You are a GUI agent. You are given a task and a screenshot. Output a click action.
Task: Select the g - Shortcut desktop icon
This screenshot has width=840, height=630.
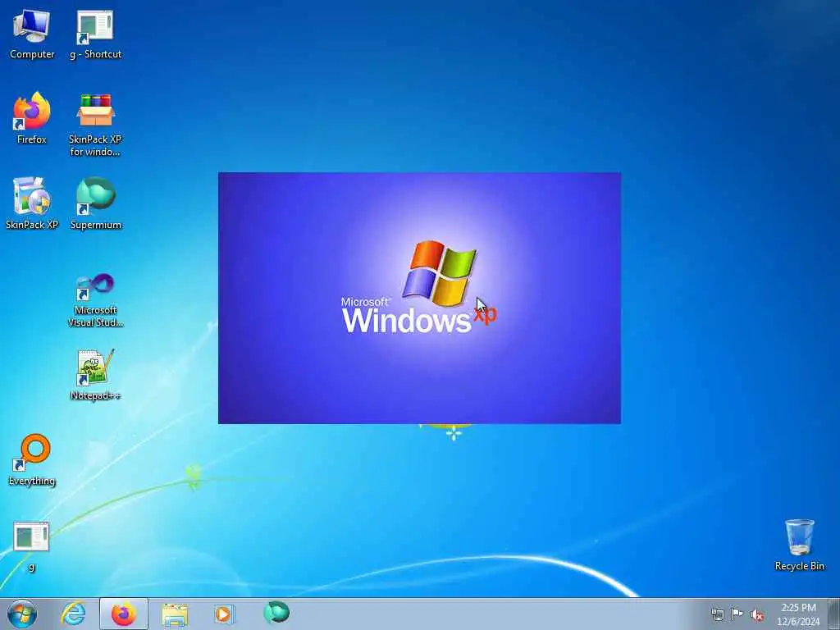pos(95,34)
